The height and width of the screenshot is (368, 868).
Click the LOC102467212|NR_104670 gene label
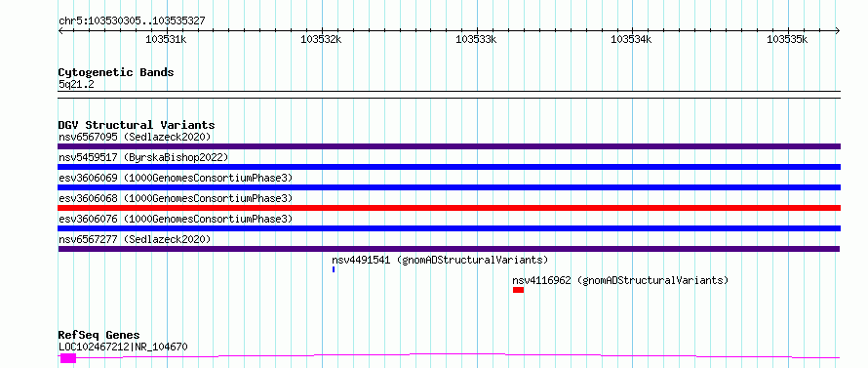coord(123,348)
